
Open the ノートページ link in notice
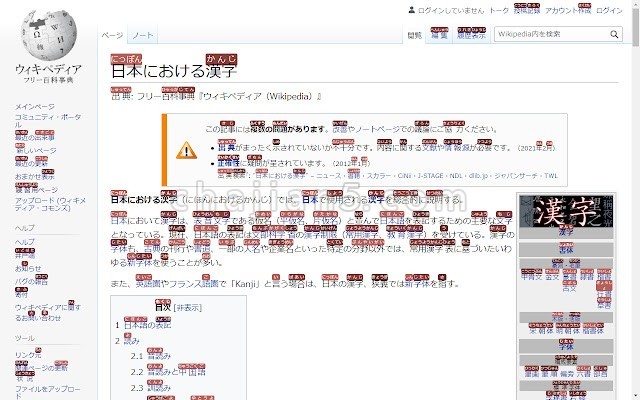(x=377, y=129)
